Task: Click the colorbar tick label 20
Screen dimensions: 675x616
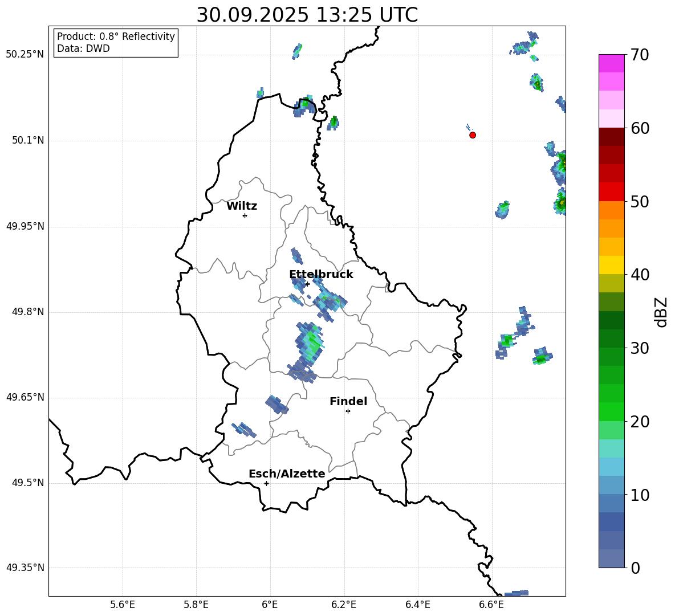Action: pyautogui.click(x=640, y=422)
